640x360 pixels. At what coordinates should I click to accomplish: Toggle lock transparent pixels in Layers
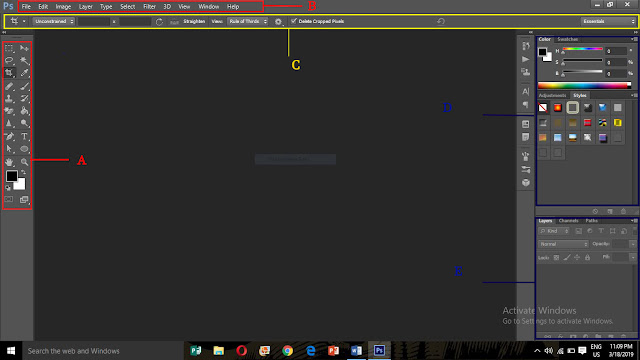click(556, 258)
